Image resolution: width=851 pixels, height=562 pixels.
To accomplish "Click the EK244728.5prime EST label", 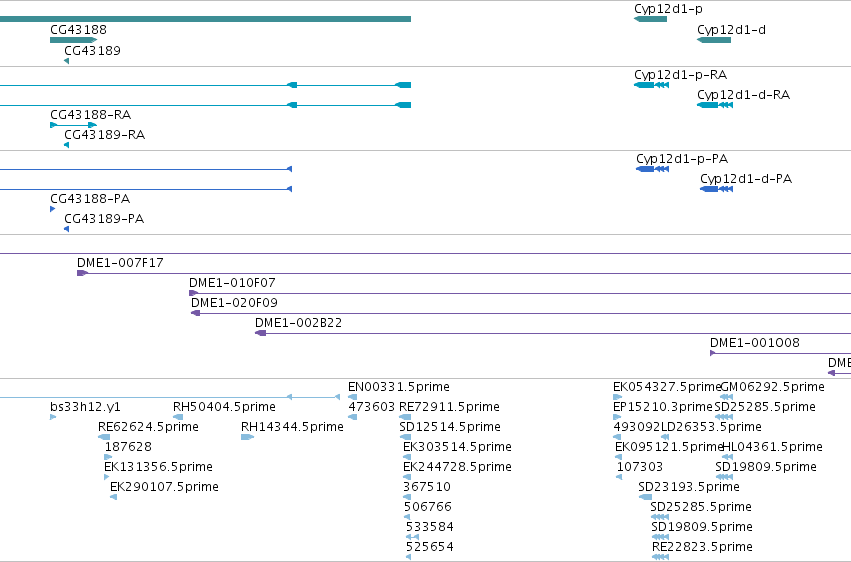I will point(457,468).
